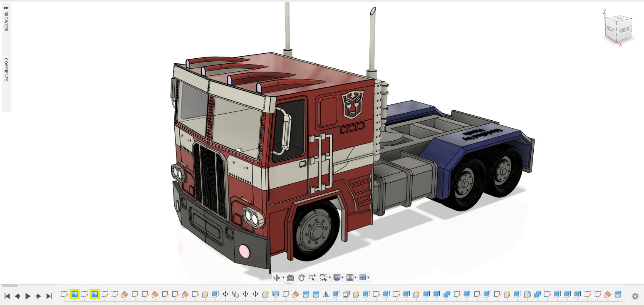This screenshot has height=305, width=644.
Task: Open the Grid and Snaps dropdown arrow
Action: 355,278
